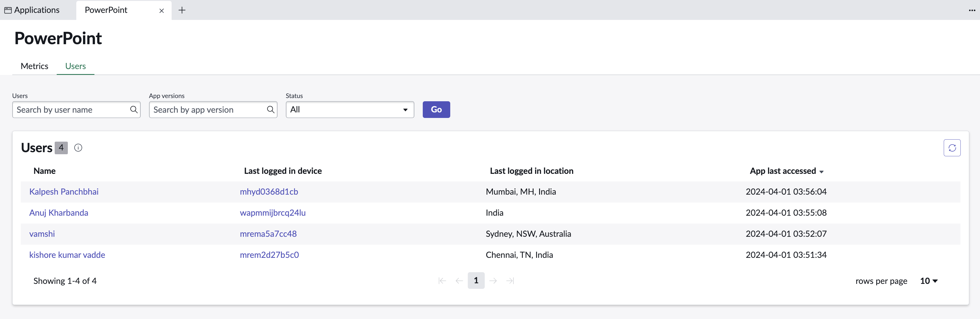Viewport: 980px width, 319px height.
Task: Go to first page arrow
Action: (442, 281)
